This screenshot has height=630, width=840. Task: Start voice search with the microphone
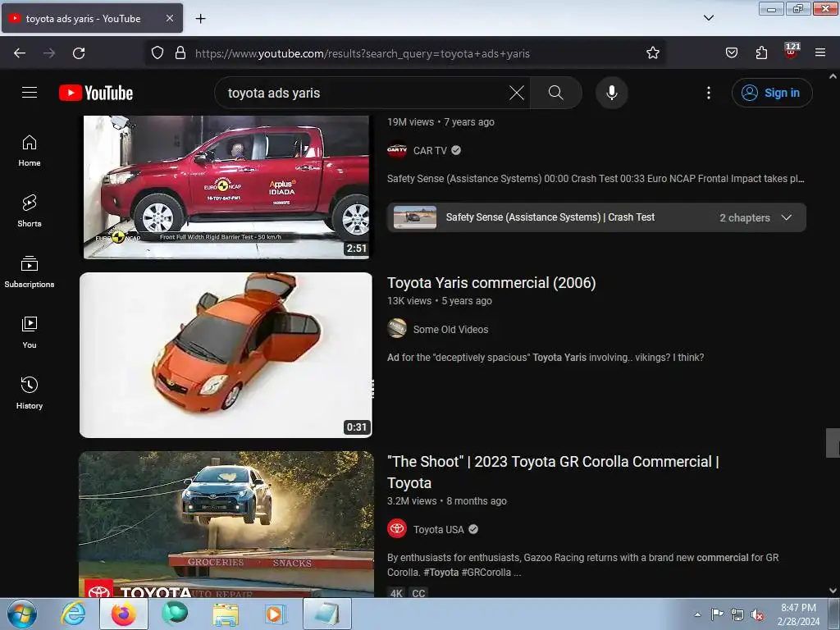coord(611,93)
